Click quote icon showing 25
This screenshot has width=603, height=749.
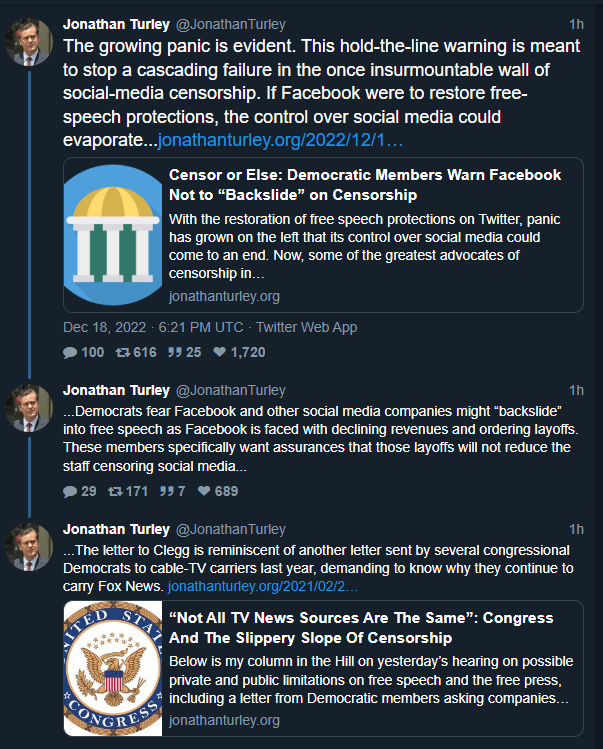point(174,352)
